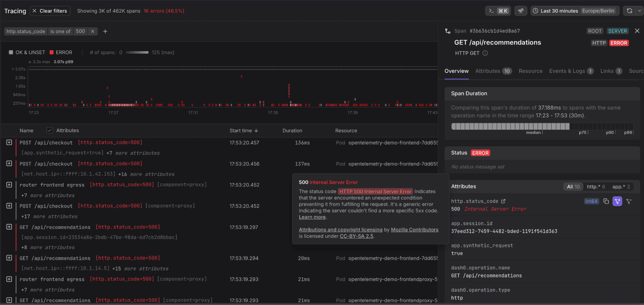Viewport: 644px width, 305px height.
Task: Expand POST /api/checkout proxy row at 17:53:20.452
Action: [x=9, y=206]
